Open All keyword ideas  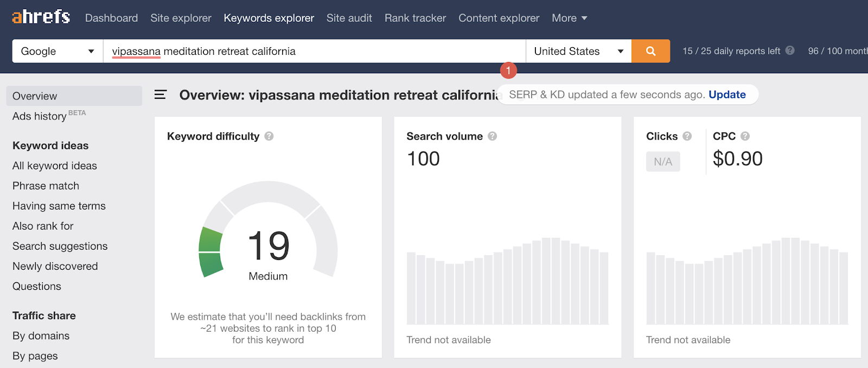[55, 166]
